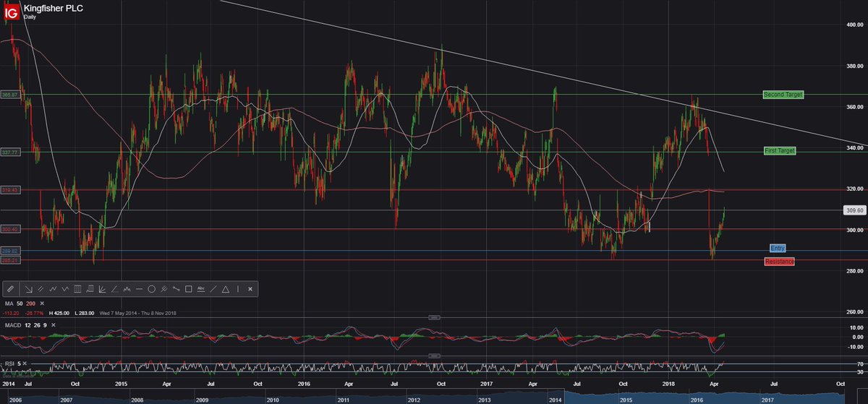The image size is (868, 404).
Task: Select the first zigzag wave tool
Action: (53, 289)
